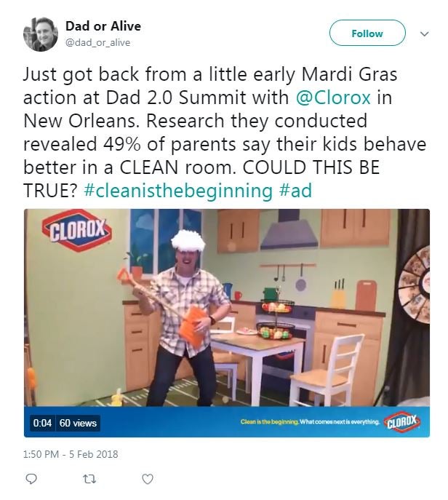
Task: Open the Dad or Alive display name
Action: click(103, 26)
